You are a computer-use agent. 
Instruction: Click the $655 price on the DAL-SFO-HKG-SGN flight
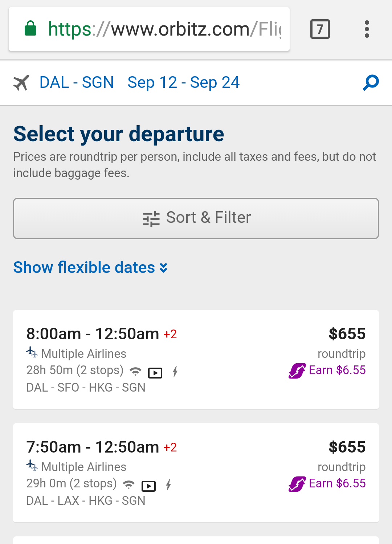(347, 334)
